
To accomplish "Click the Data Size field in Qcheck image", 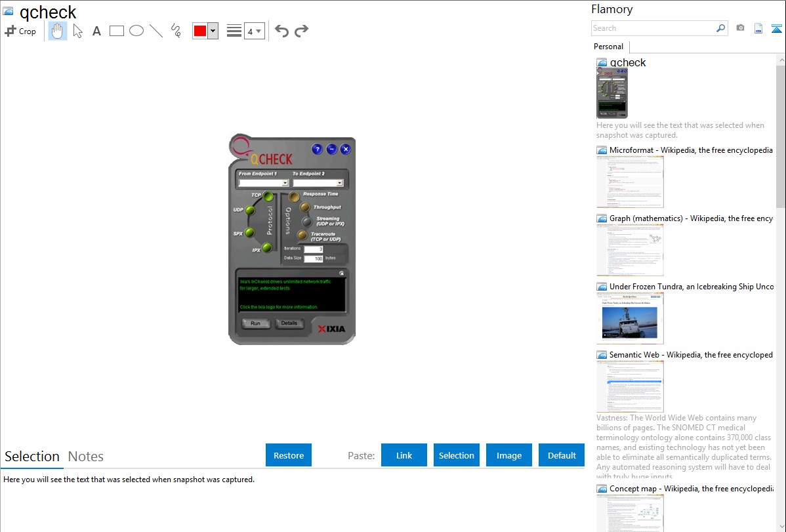I will 314,258.
